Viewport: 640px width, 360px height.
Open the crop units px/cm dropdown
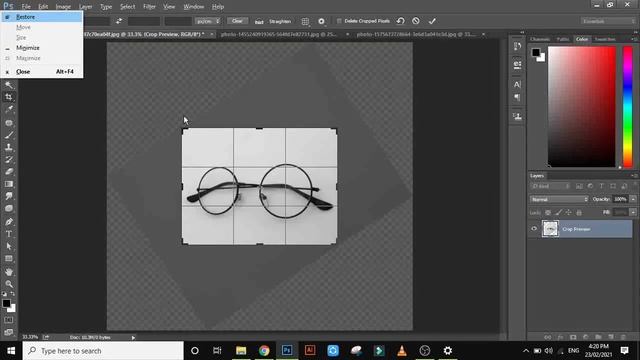[208, 21]
